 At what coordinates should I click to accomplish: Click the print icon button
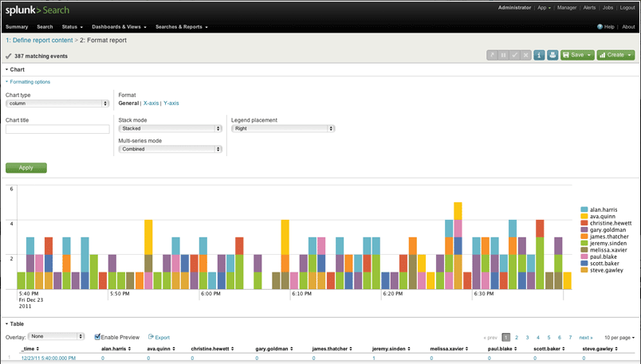pos(553,55)
